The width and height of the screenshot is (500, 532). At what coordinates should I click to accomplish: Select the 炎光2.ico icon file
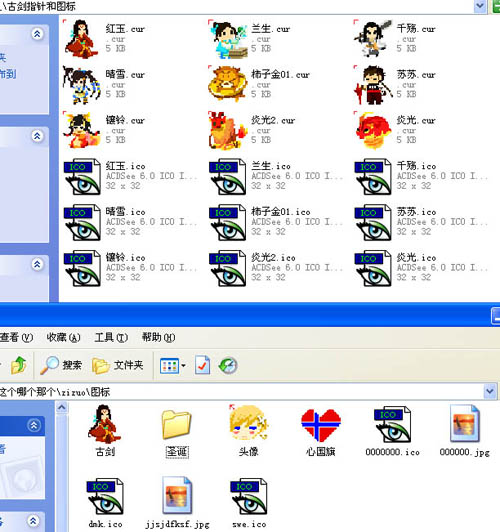pyautogui.click(x=276, y=268)
